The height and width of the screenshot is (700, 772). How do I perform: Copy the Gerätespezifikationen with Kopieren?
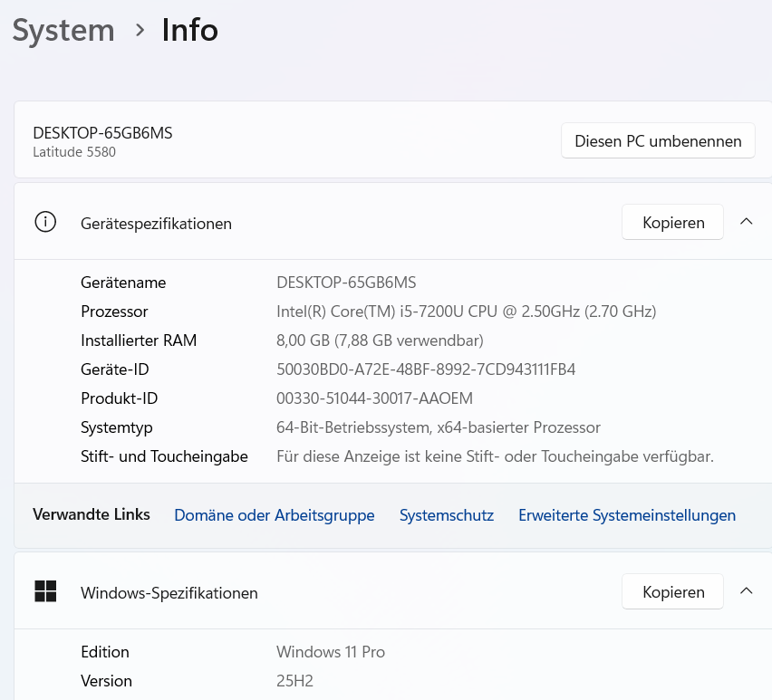672,223
